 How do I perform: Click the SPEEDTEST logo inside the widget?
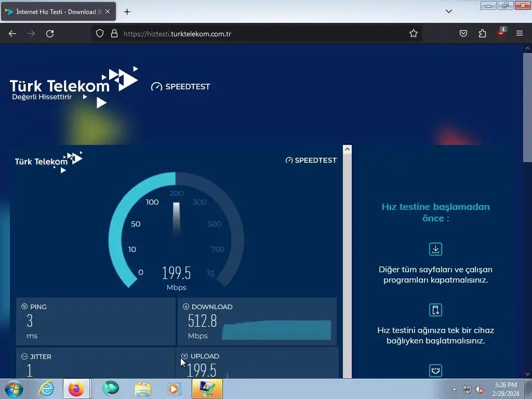[312, 160]
